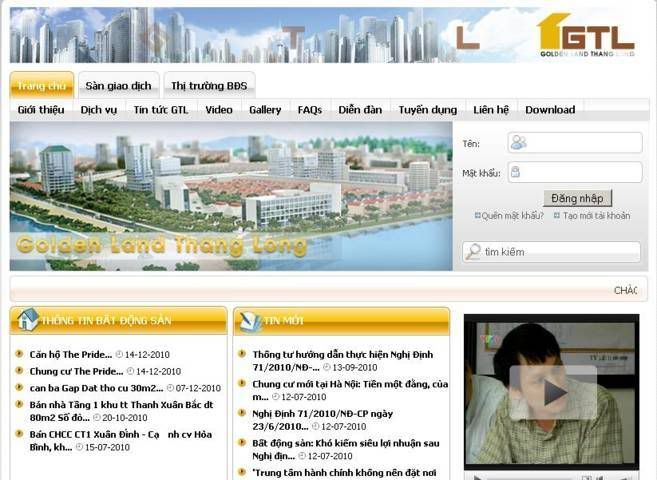Open Bán CHCC CT1 Xuân Đỉnh listing

pos(121,441)
